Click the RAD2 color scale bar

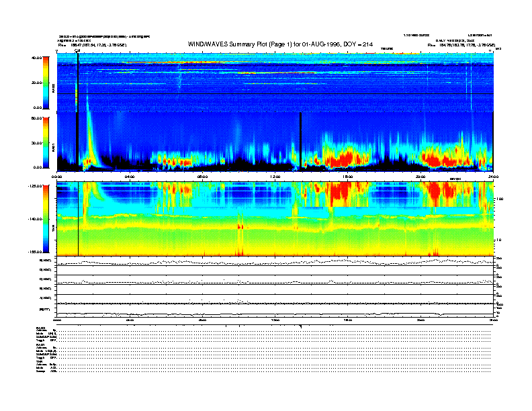point(46,83)
